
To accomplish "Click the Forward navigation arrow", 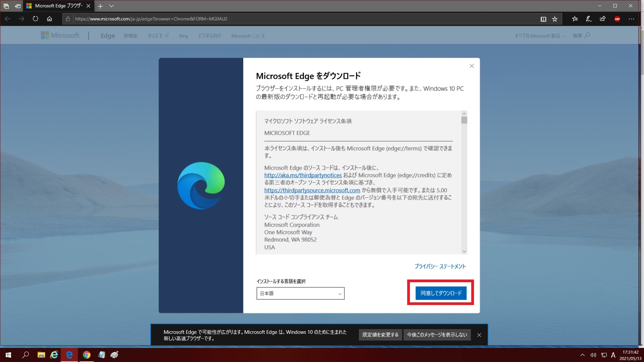I will click(x=21, y=19).
